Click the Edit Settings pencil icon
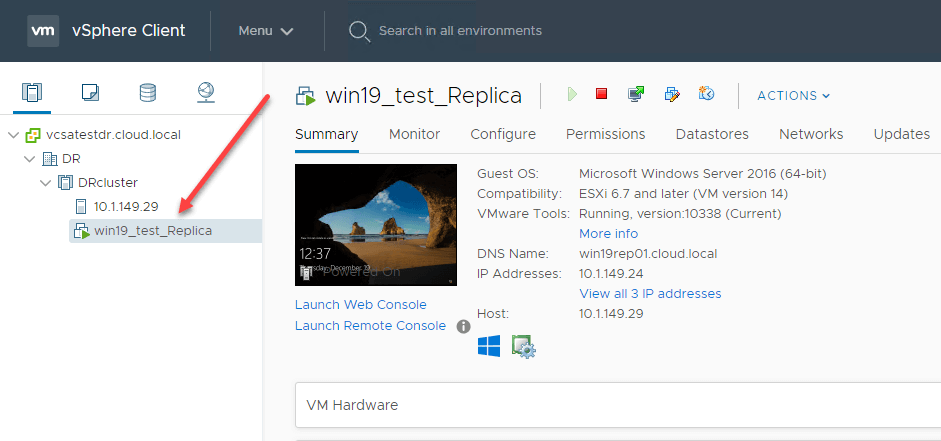 [672, 94]
